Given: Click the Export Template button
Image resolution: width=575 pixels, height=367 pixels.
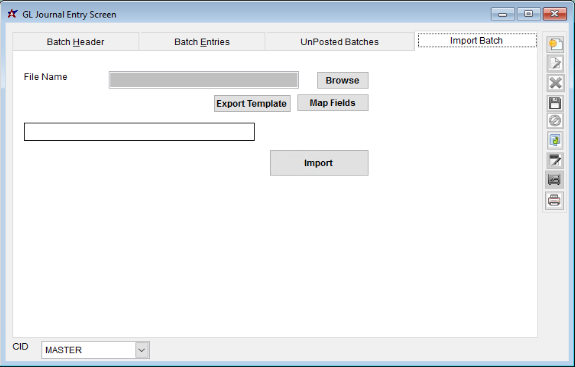Looking at the screenshot, I should tap(252, 103).
